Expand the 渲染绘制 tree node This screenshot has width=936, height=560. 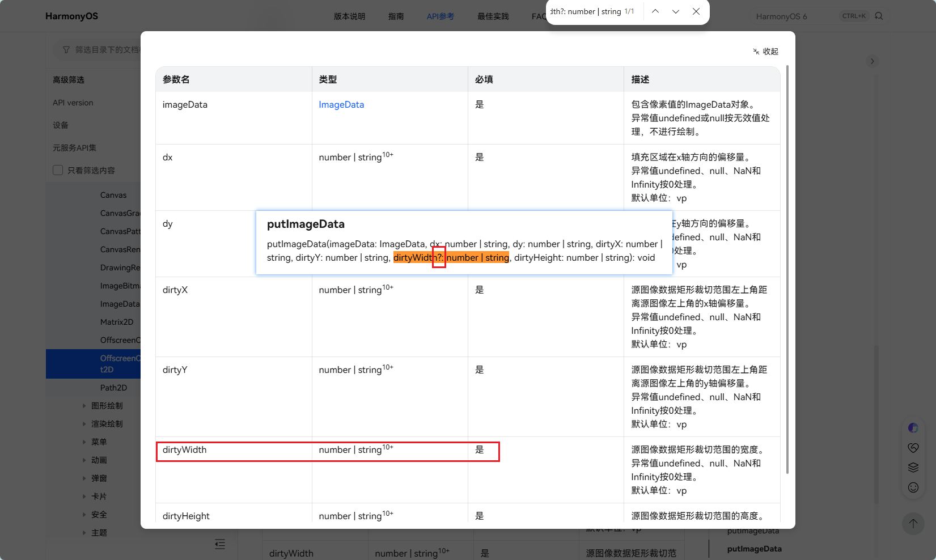click(84, 424)
